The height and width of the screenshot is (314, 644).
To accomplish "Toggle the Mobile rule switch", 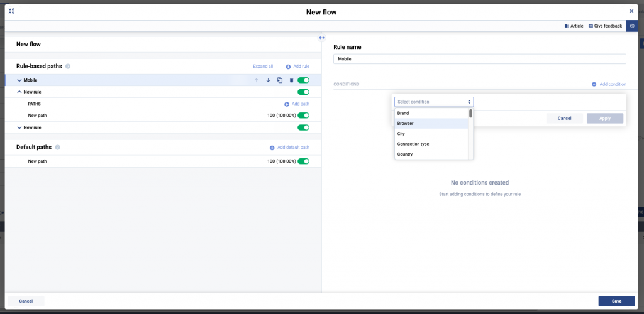I will click(304, 80).
